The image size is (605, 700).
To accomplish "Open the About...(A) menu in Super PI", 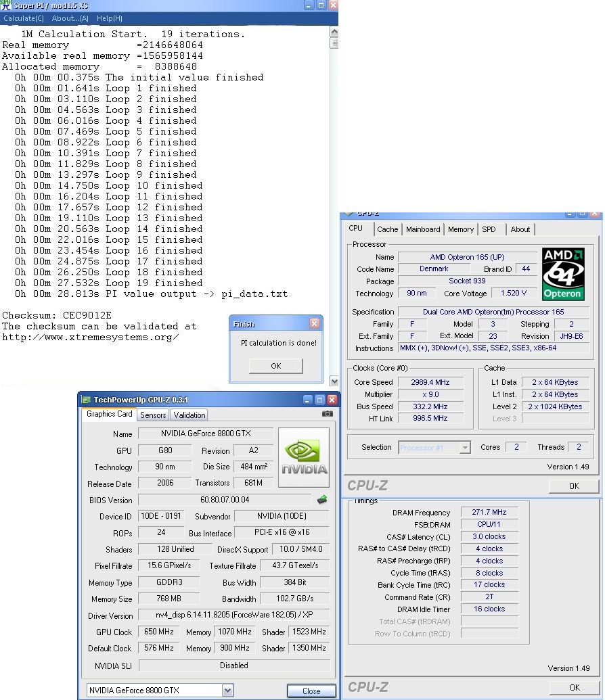I will pos(70,18).
